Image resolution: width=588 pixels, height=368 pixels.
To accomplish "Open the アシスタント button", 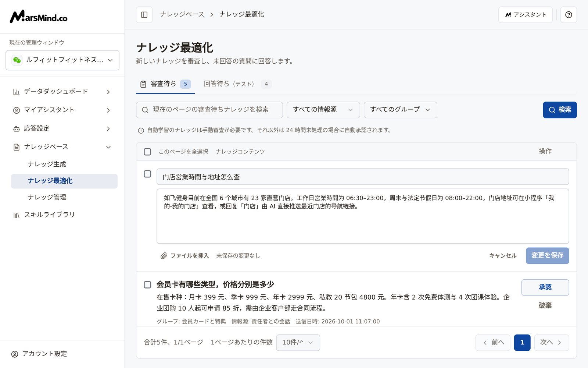I will 525,15.
